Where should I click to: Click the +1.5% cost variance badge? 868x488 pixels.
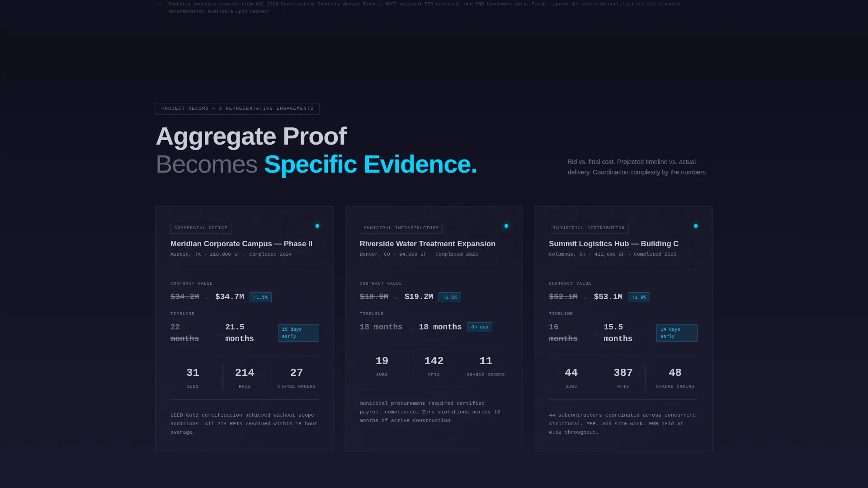click(x=260, y=297)
